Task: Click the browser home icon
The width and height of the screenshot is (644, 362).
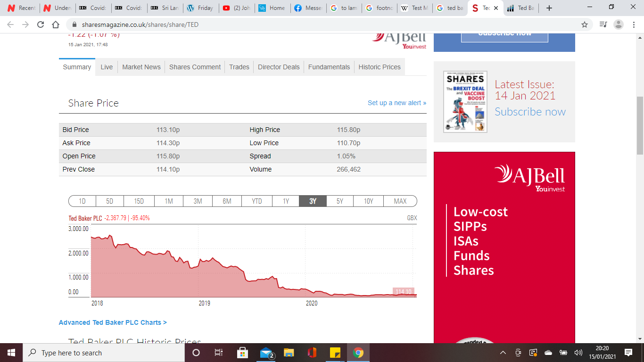Action: pyautogui.click(x=56, y=25)
